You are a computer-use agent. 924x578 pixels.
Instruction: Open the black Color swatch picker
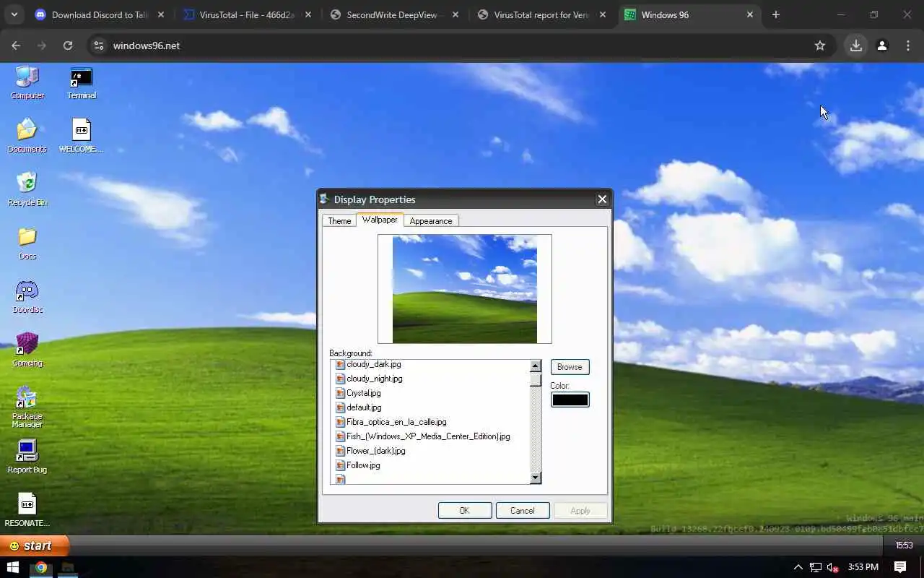570,400
